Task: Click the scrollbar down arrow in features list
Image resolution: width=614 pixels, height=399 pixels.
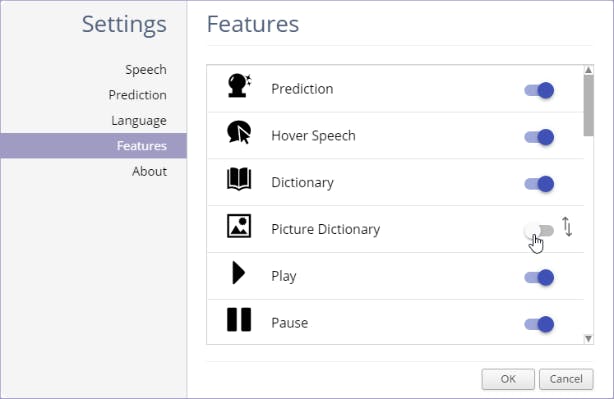Action: tap(588, 339)
